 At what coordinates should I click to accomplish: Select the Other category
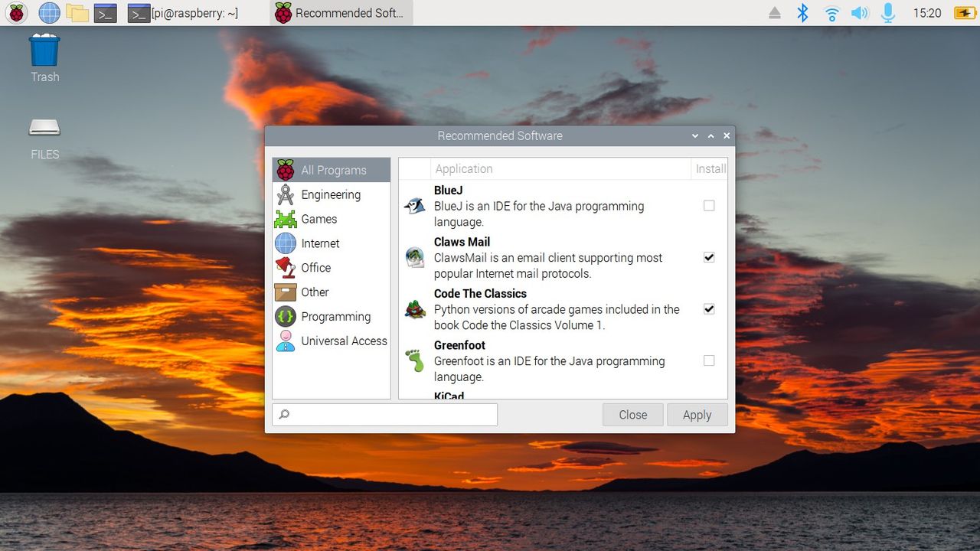click(332, 292)
